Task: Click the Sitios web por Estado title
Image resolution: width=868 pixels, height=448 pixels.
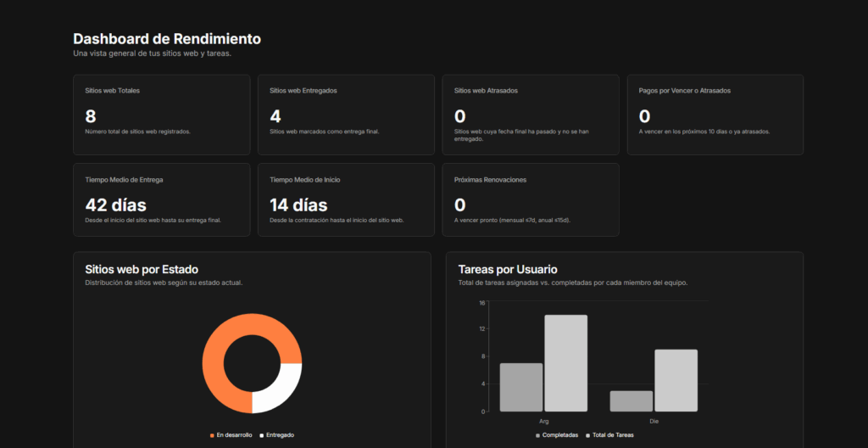Action: 142,269
